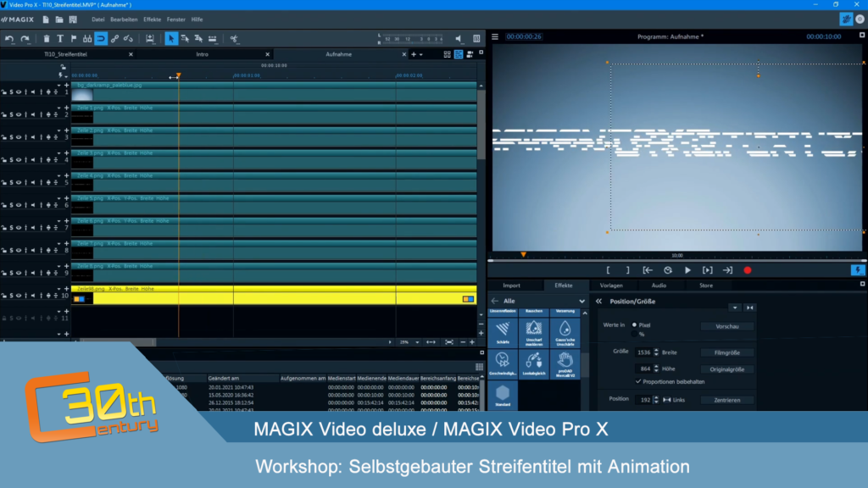This screenshot has height=488, width=868.
Task: Select the mouse pointer arrow tool
Action: (x=171, y=39)
